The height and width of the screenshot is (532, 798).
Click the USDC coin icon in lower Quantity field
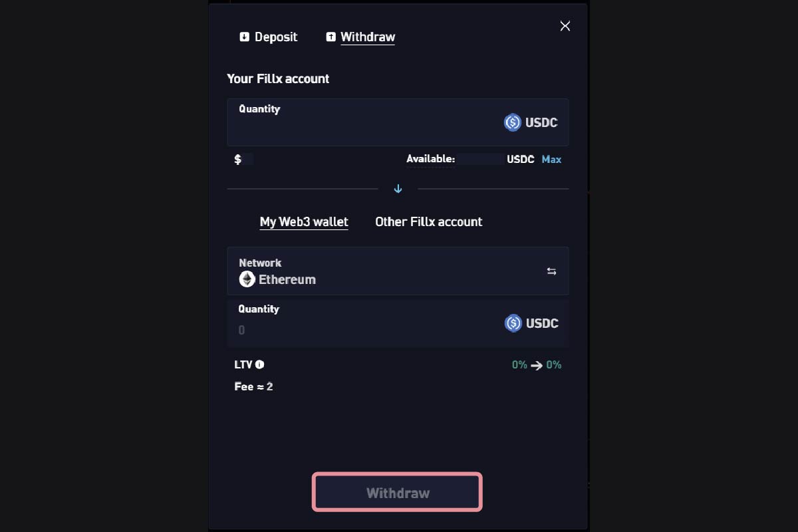513,323
